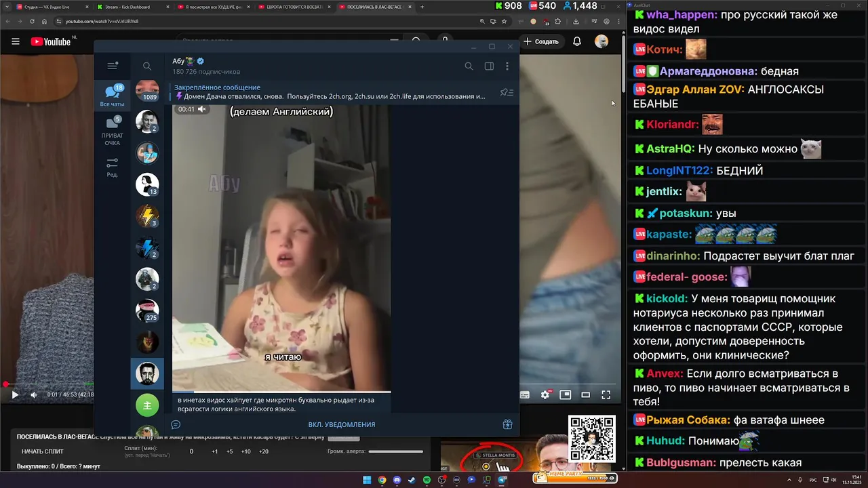Unmute the Telegram video post
Viewport: 868px width, 488px height.
(201, 109)
